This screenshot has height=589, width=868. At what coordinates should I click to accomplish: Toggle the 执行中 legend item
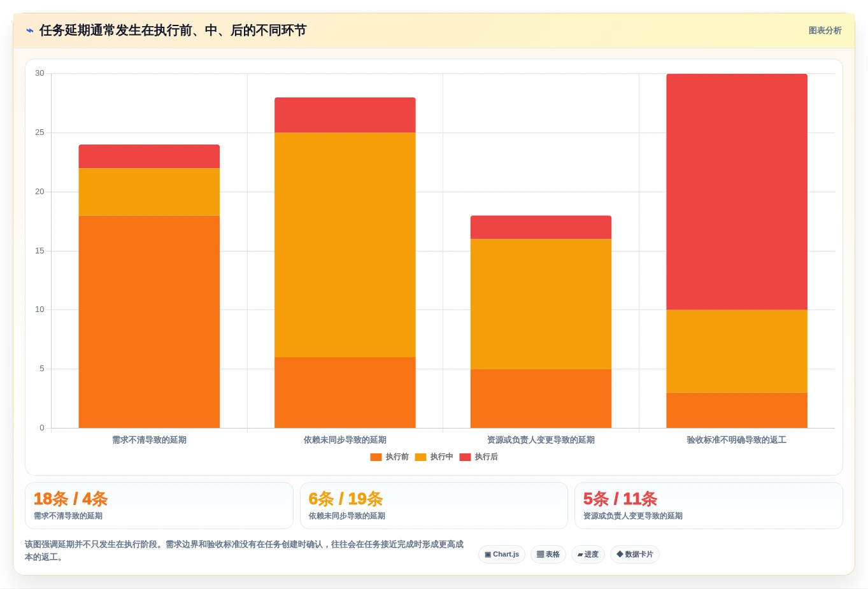(434, 457)
